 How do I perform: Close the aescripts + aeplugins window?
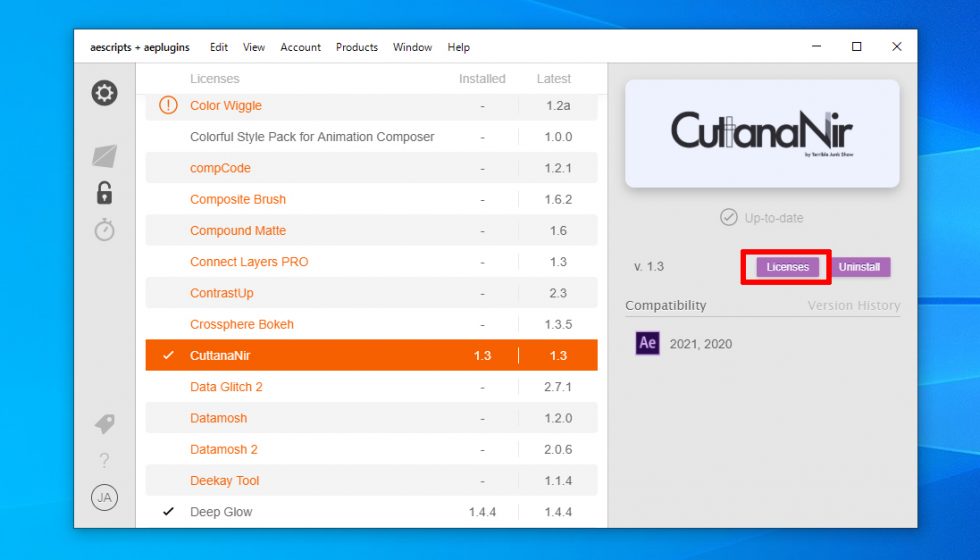[x=896, y=46]
